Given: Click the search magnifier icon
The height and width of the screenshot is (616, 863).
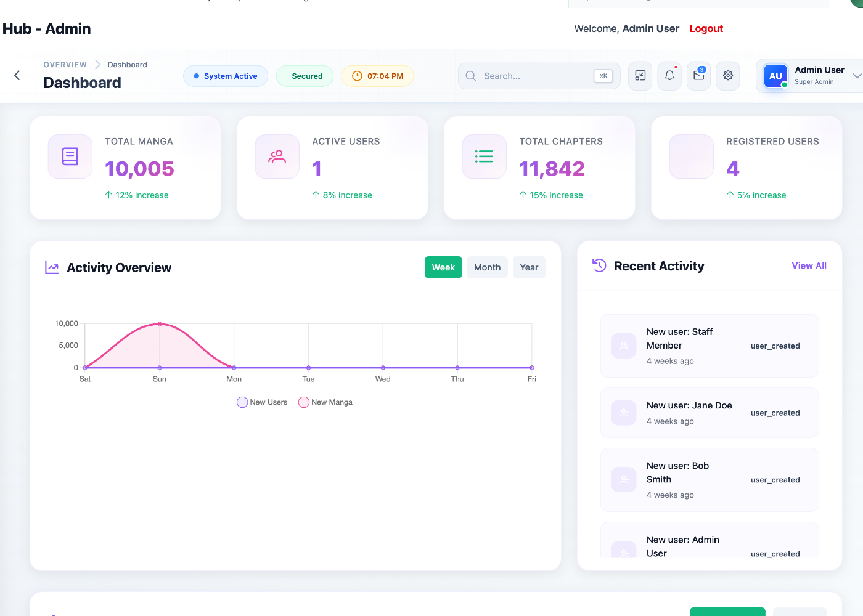Looking at the screenshot, I should click(x=471, y=76).
